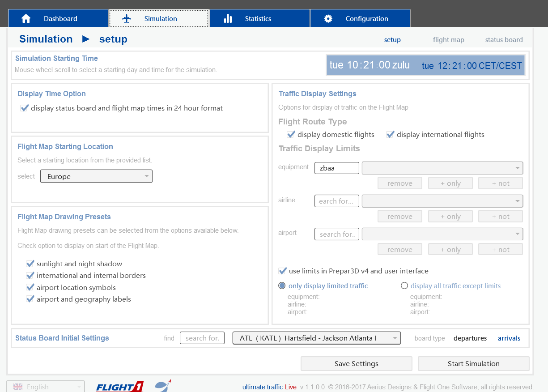Select departures board type
This screenshot has width=548, height=392.
click(470, 338)
